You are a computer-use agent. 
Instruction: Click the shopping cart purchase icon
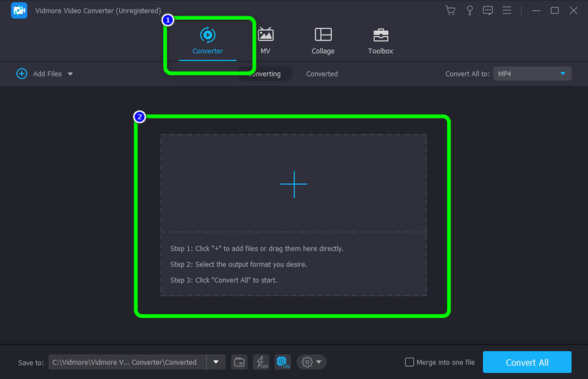[451, 10]
